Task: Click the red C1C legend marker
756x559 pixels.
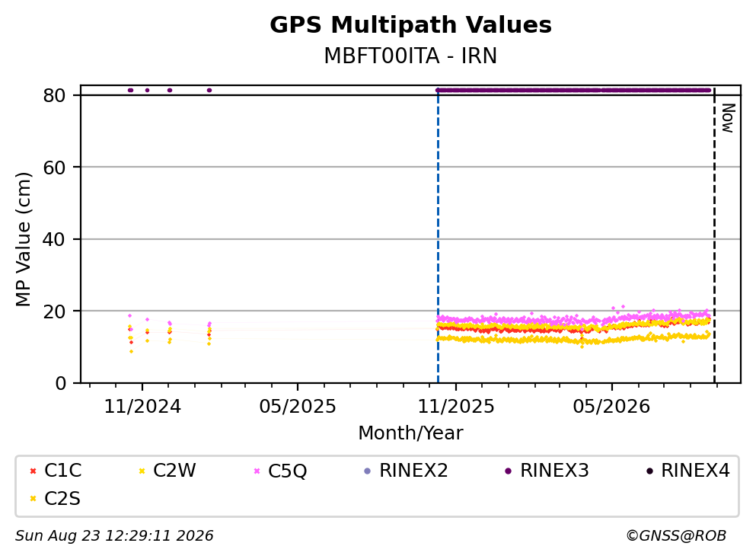Action: (33, 471)
